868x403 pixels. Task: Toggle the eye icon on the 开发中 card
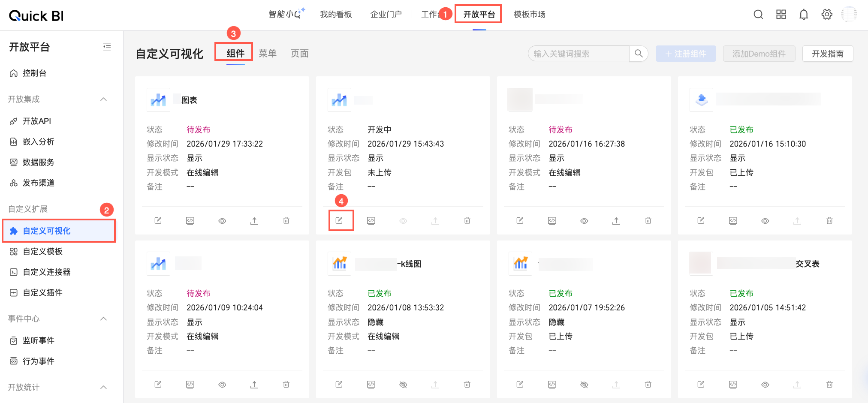coord(403,221)
